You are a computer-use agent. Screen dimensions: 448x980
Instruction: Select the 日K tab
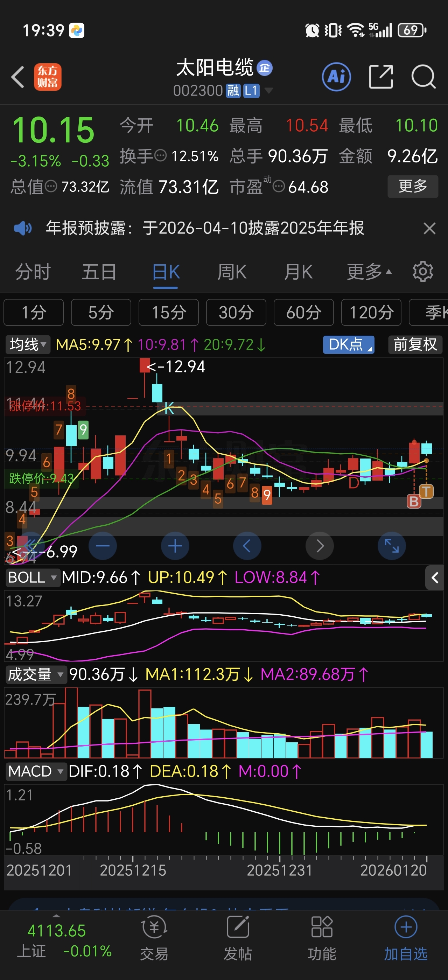[166, 272]
